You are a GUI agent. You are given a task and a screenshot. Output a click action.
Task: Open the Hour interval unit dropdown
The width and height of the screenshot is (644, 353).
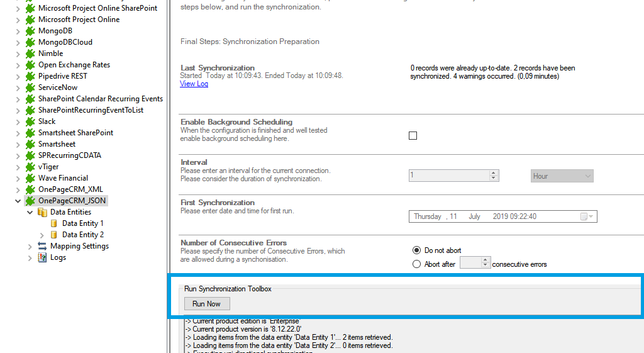(x=562, y=176)
